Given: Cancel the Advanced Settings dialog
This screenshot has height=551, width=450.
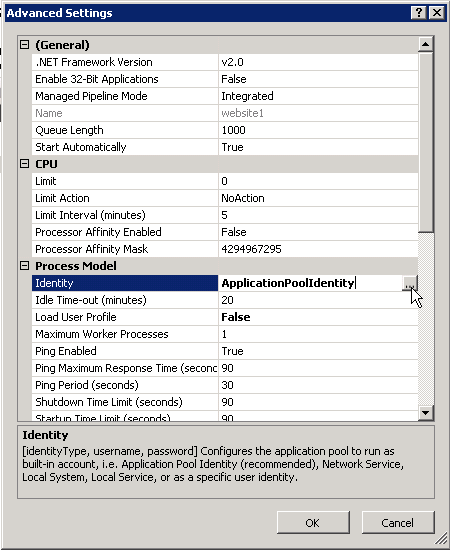Looking at the screenshot, I should [398, 523].
